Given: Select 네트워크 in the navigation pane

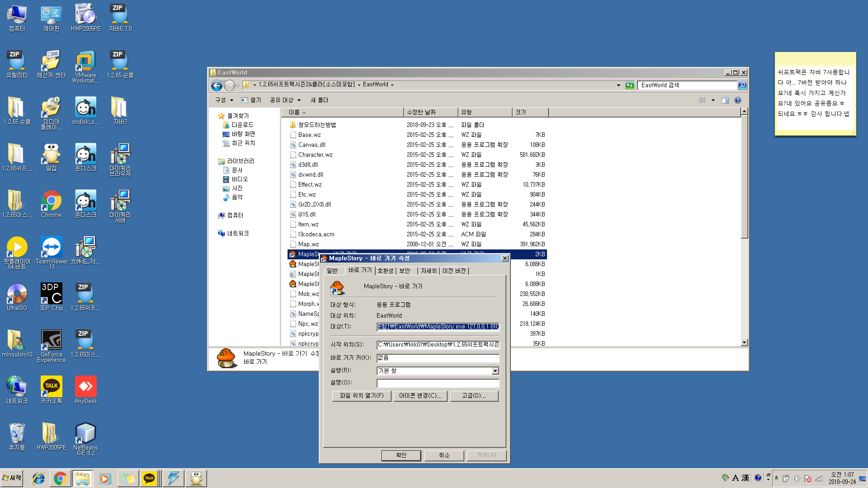Looking at the screenshot, I should point(234,234).
